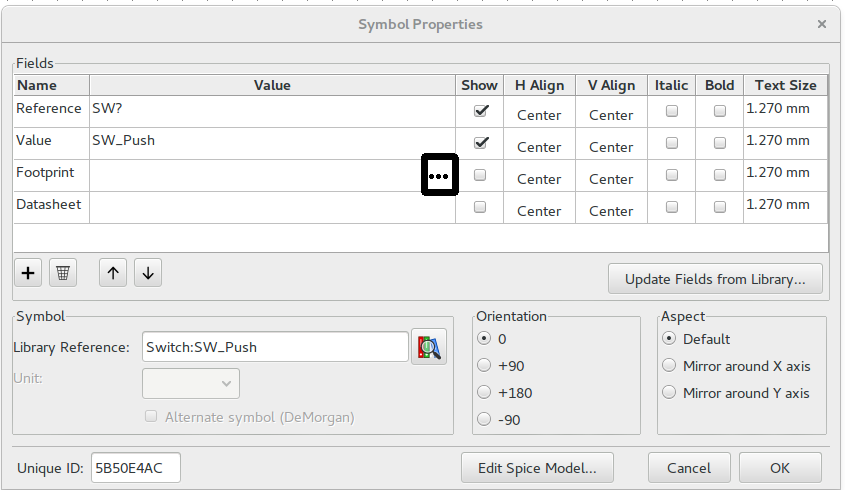Click the delete field trash icon
Screen dimensions: 845x490
[63, 273]
